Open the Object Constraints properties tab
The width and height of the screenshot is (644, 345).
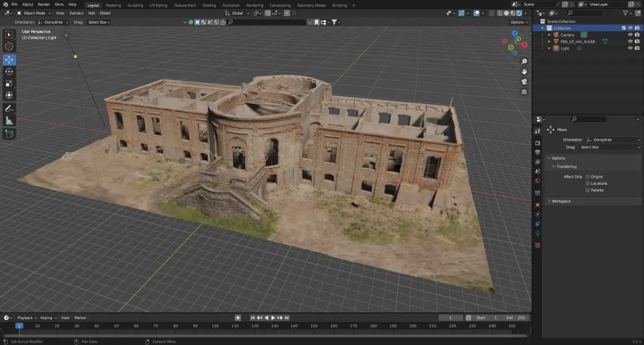tap(537, 224)
